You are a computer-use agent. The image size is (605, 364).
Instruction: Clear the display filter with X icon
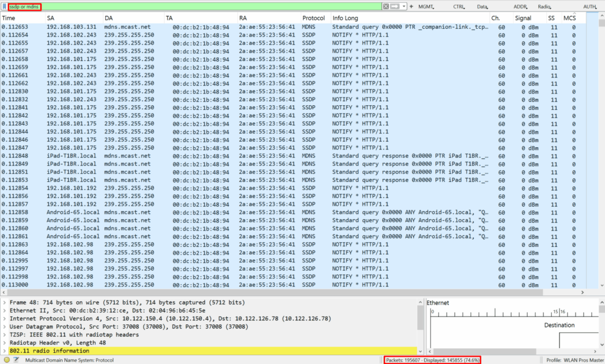[x=386, y=6]
